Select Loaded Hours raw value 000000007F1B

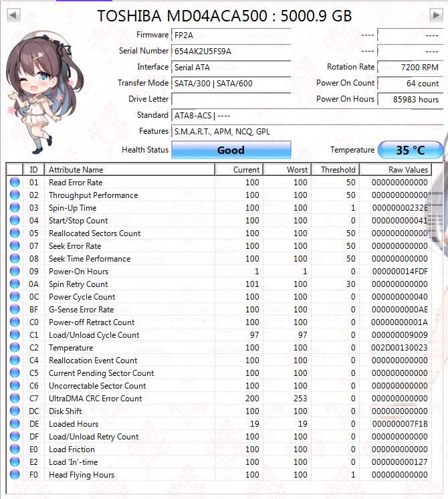[x=400, y=424]
